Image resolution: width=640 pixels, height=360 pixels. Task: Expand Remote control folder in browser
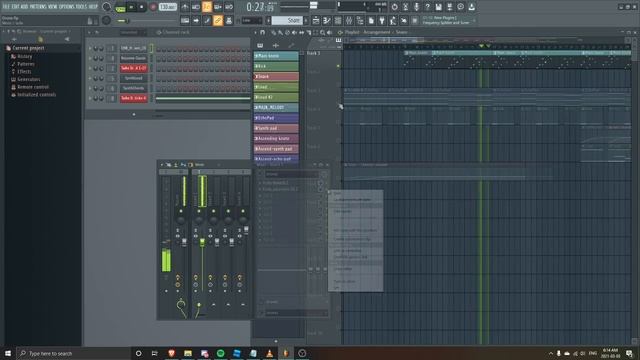(33, 87)
